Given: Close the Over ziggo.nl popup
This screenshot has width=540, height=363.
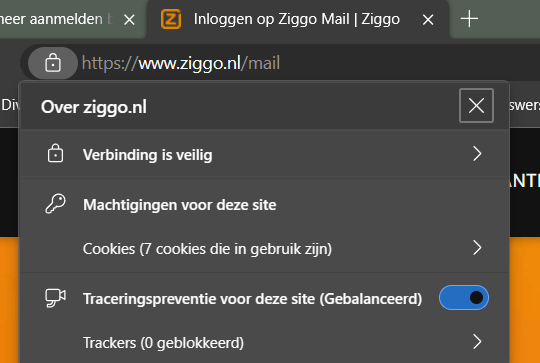Looking at the screenshot, I should [476, 105].
